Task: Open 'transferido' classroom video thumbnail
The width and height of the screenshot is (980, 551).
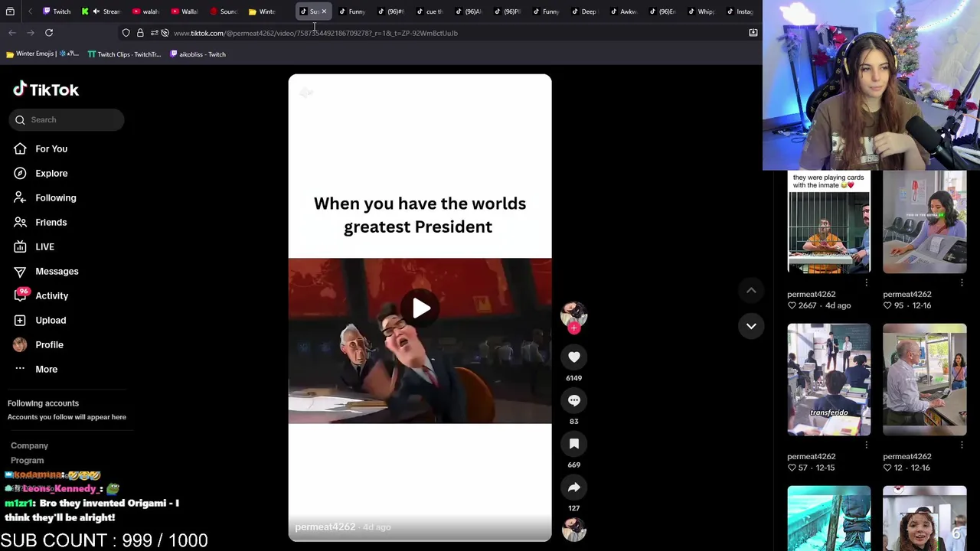Action: [x=828, y=380]
